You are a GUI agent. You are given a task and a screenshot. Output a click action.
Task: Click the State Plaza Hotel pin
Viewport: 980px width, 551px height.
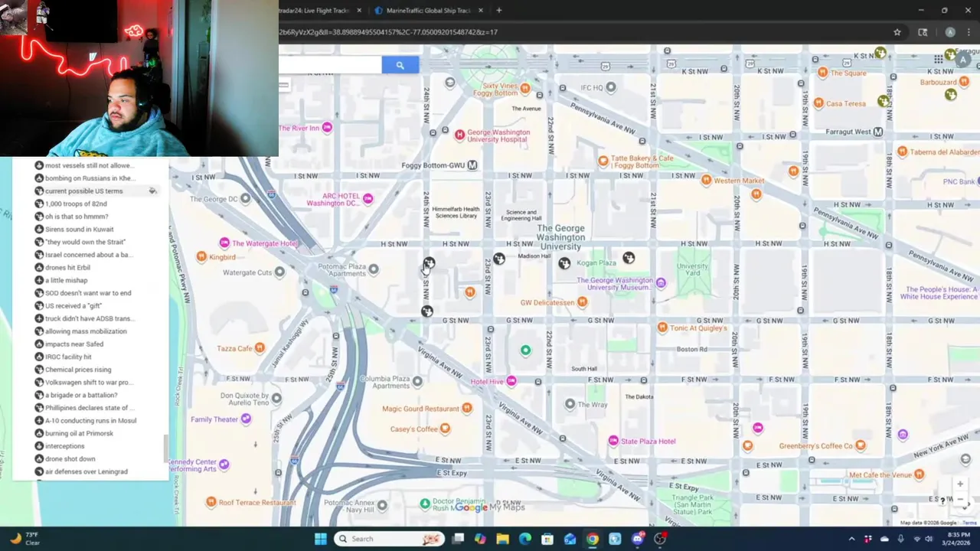613,441
